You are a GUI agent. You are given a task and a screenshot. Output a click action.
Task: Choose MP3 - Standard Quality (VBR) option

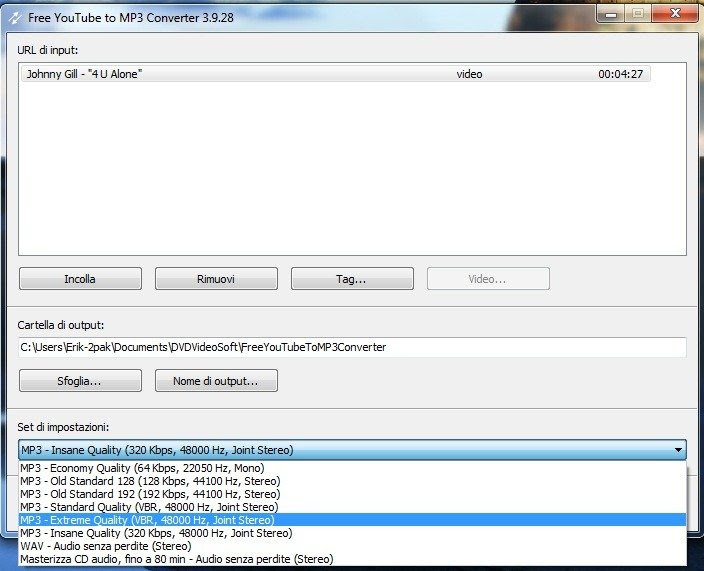click(x=352, y=507)
